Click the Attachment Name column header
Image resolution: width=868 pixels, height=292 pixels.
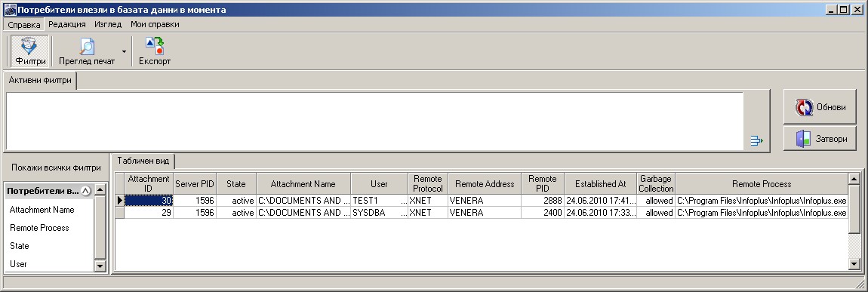303,183
